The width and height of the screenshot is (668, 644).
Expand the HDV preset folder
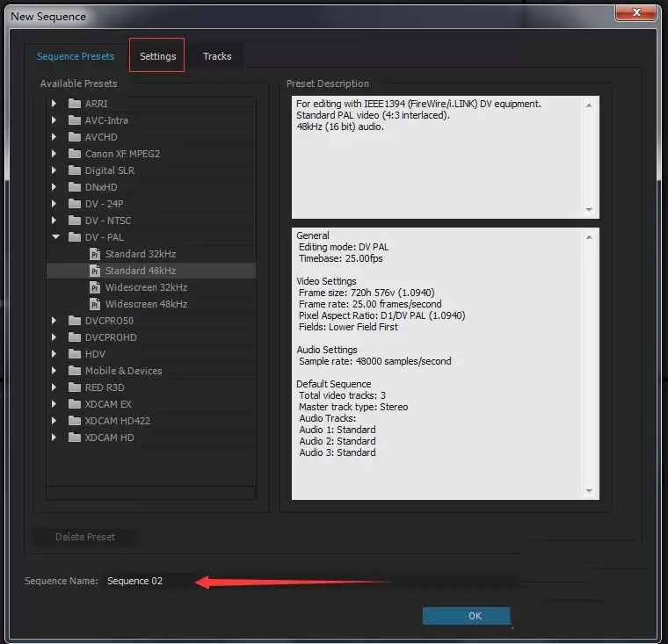coord(54,354)
